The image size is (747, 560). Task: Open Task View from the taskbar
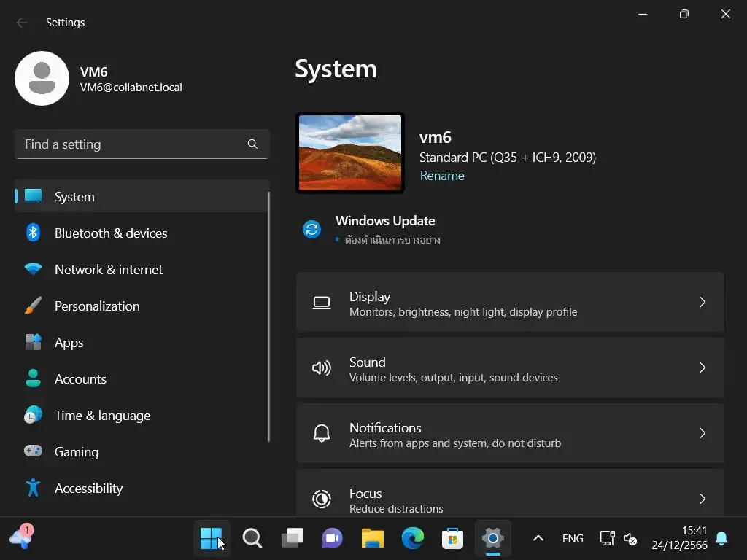pyautogui.click(x=293, y=539)
